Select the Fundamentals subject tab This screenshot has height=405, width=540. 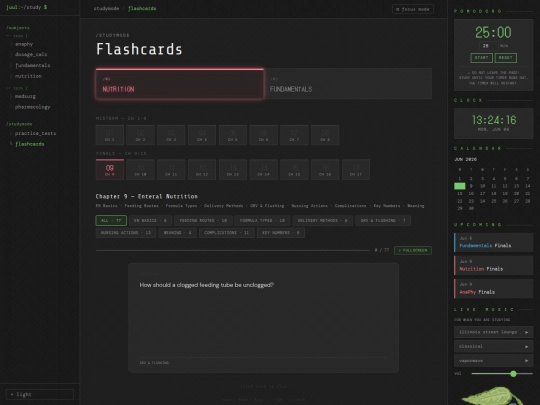[x=348, y=84]
